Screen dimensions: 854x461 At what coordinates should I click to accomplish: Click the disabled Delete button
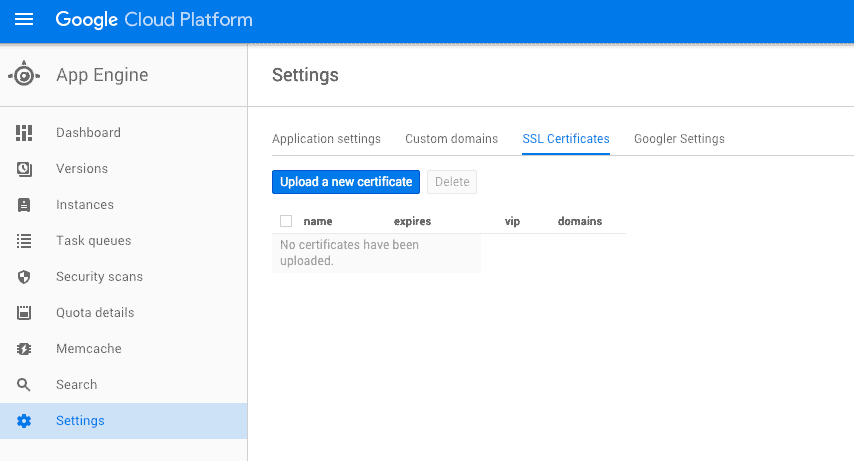pos(452,181)
